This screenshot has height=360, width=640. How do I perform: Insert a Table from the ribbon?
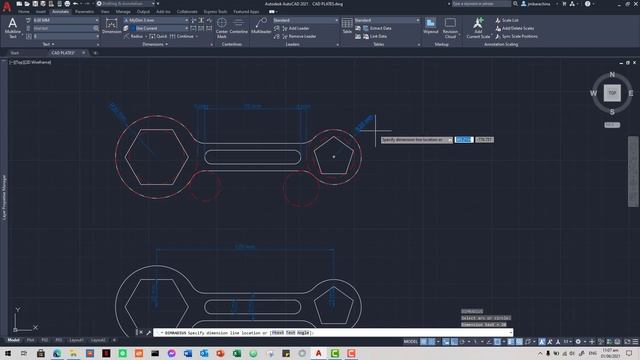click(x=347, y=26)
